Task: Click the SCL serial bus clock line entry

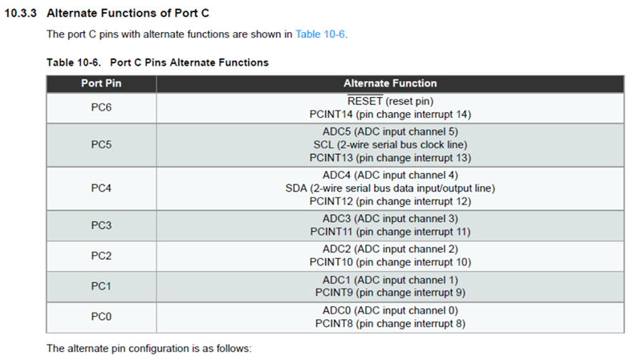Action: [390, 144]
